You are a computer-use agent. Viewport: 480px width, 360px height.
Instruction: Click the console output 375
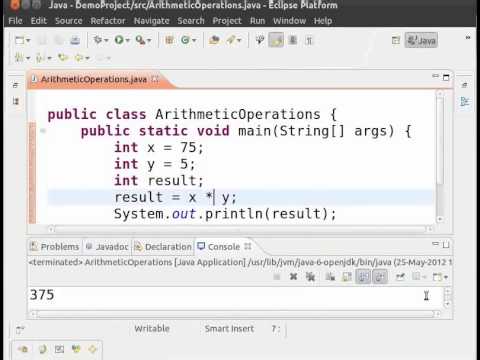point(42,295)
